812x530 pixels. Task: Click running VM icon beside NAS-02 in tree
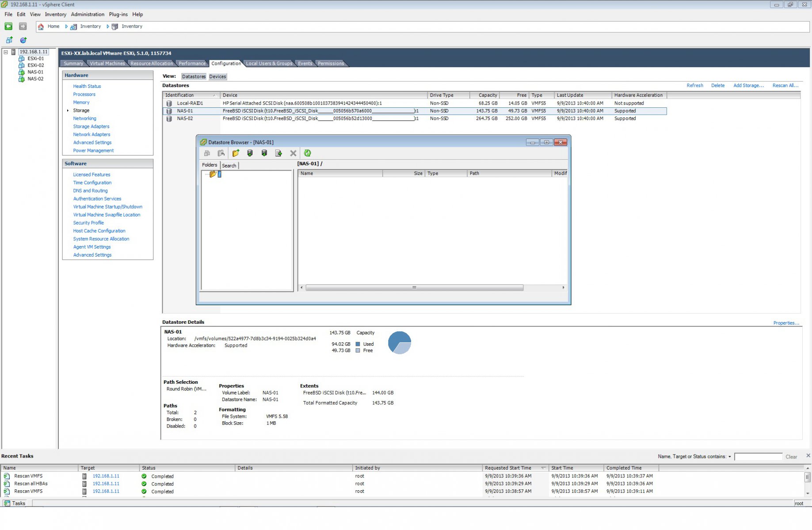(21, 79)
